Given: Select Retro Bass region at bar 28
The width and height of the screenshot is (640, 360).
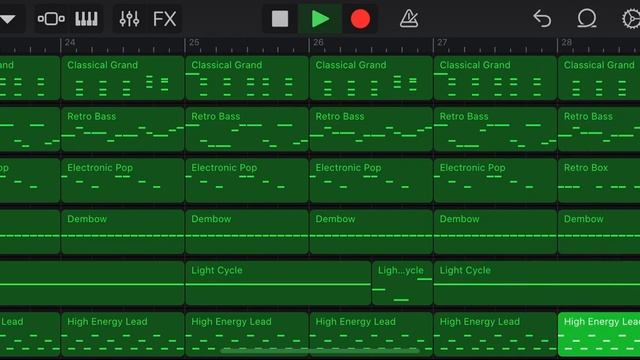Looking at the screenshot, I should (x=599, y=129).
